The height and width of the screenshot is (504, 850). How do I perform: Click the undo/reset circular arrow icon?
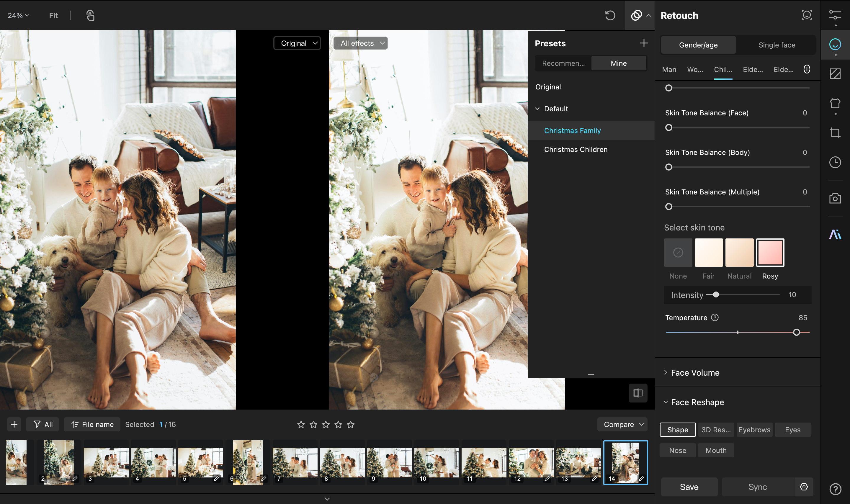[610, 15]
